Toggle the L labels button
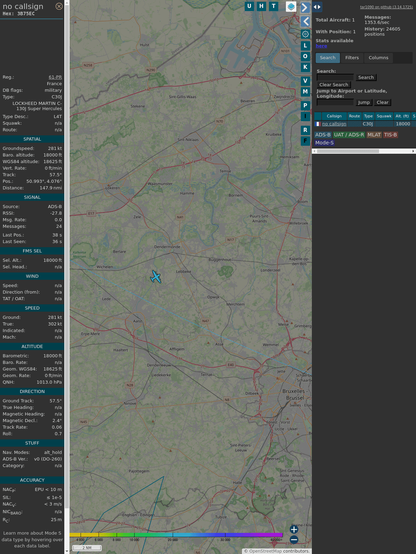This screenshot has height=554, width=416. (305, 46)
